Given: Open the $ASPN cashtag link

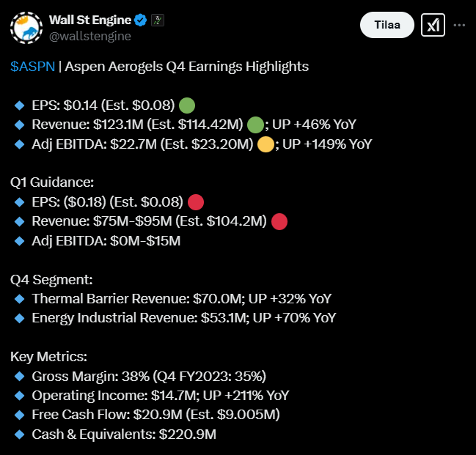Looking at the screenshot, I should pos(32,67).
